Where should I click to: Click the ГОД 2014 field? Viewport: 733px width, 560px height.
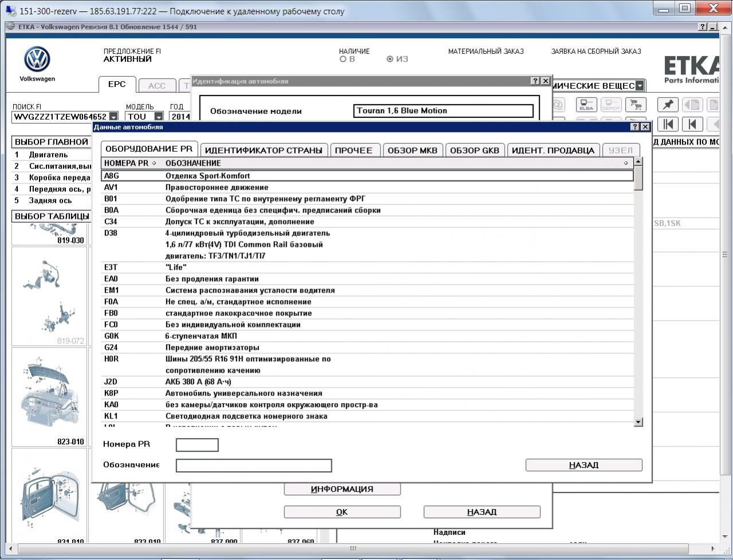(x=180, y=117)
